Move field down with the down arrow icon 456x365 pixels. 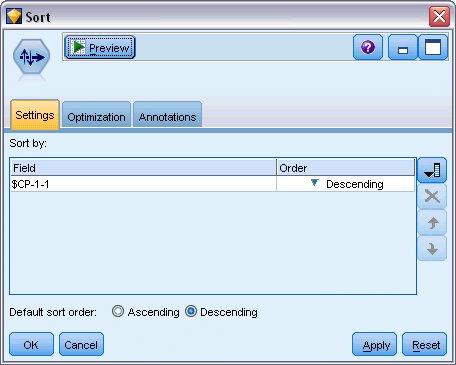tap(432, 248)
